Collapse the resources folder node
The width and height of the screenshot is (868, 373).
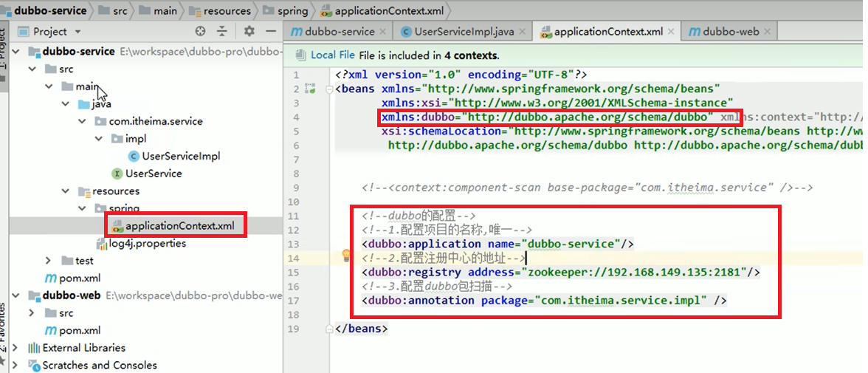coord(66,191)
